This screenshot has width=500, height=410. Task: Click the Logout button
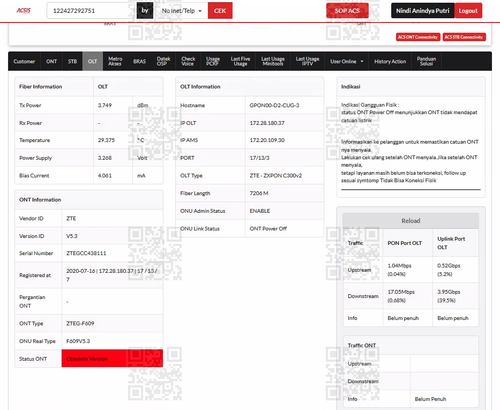(x=468, y=11)
